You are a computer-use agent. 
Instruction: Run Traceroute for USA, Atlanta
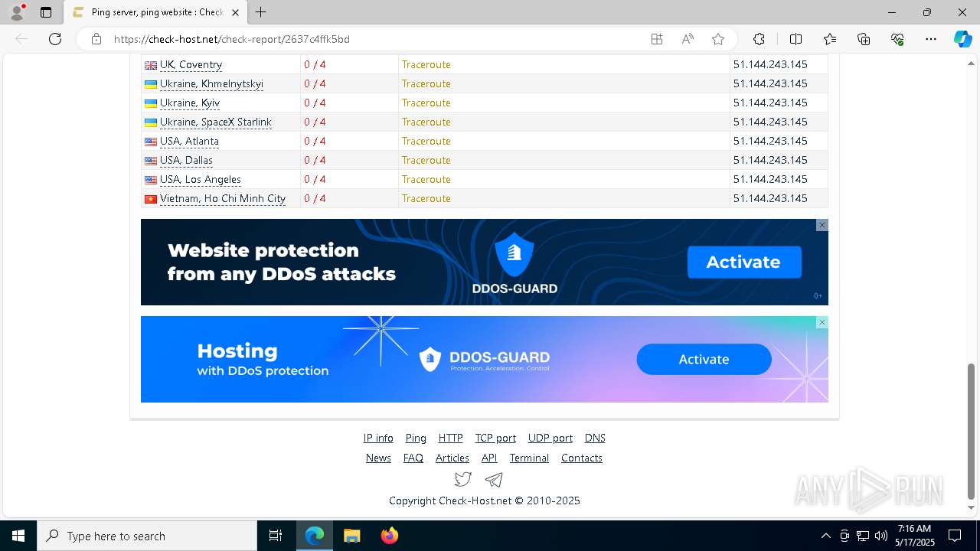pos(426,141)
